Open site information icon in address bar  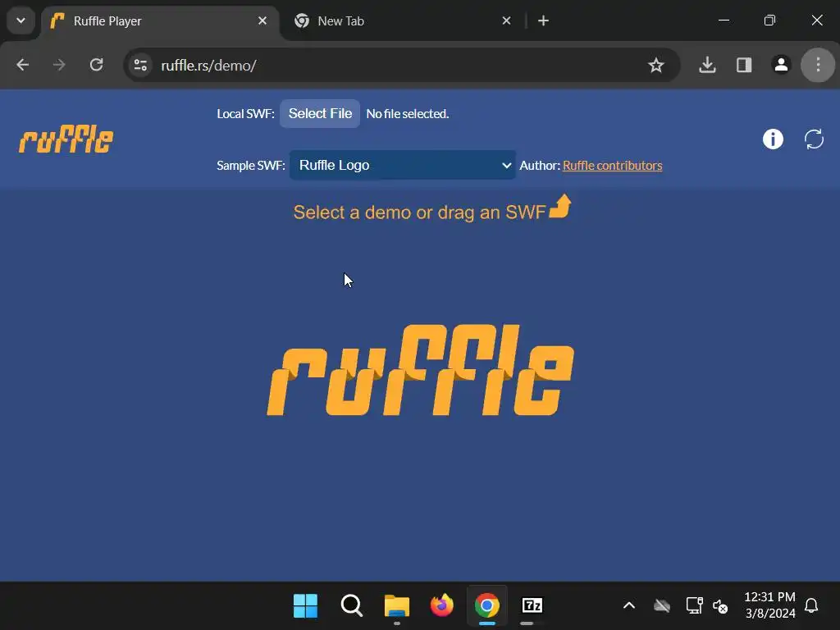click(140, 66)
